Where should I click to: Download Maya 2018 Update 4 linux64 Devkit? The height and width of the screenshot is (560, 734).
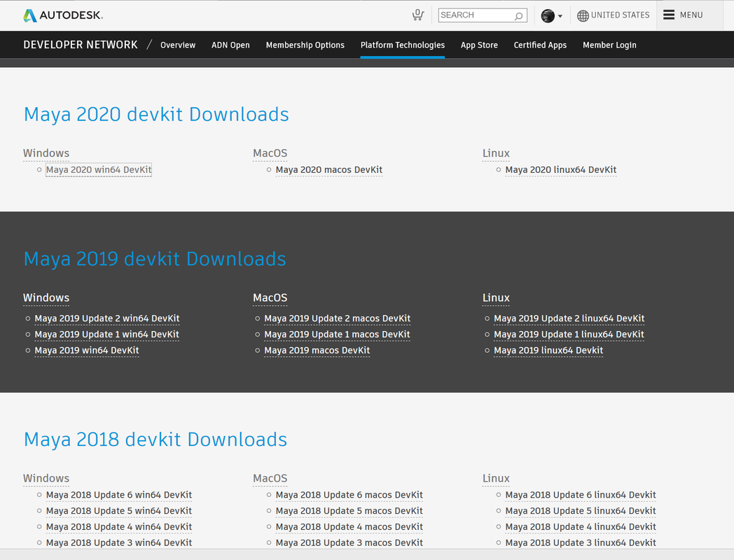pyautogui.click(x=581, y=527)
